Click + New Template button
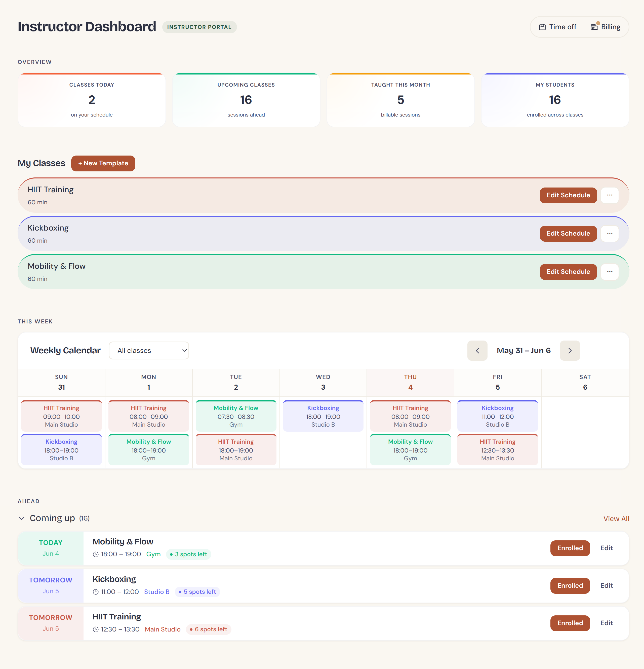The height and width of the screenshot is (669, 644). click(103, 164)
